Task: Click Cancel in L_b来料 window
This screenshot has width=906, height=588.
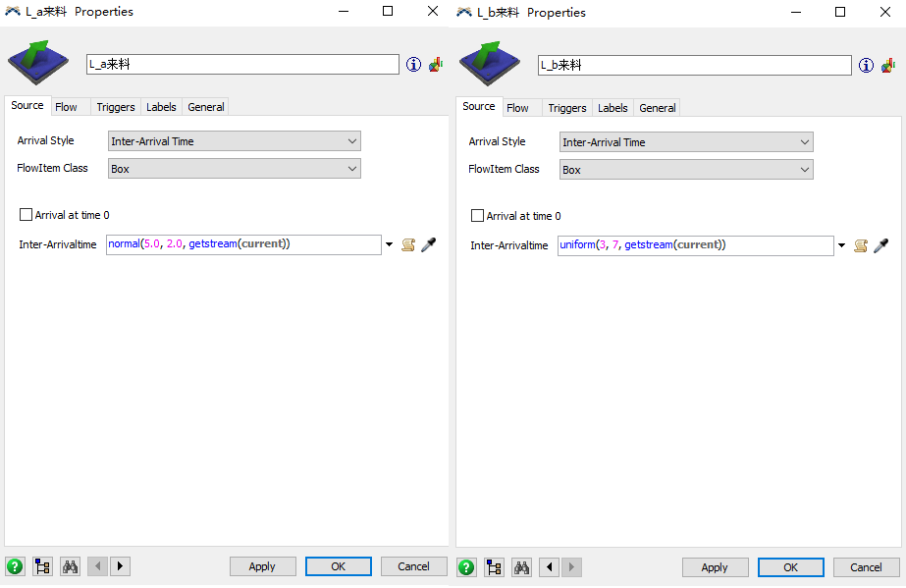Action: [866, 567]
